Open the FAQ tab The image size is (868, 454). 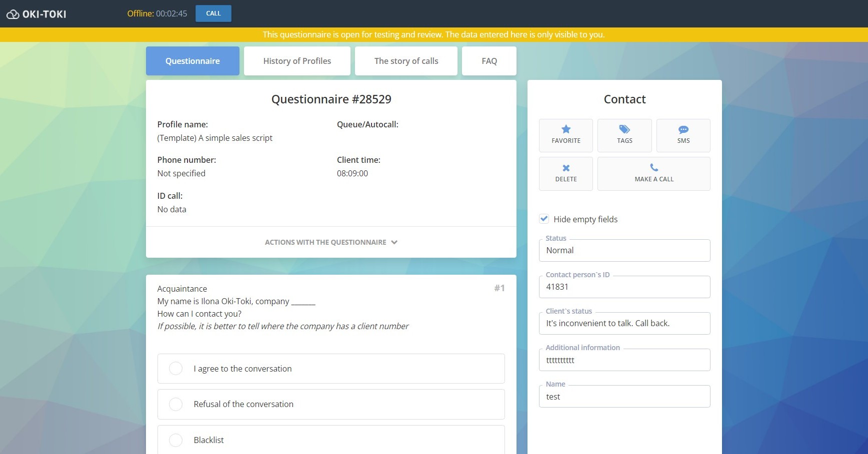(x=489, y=61)
